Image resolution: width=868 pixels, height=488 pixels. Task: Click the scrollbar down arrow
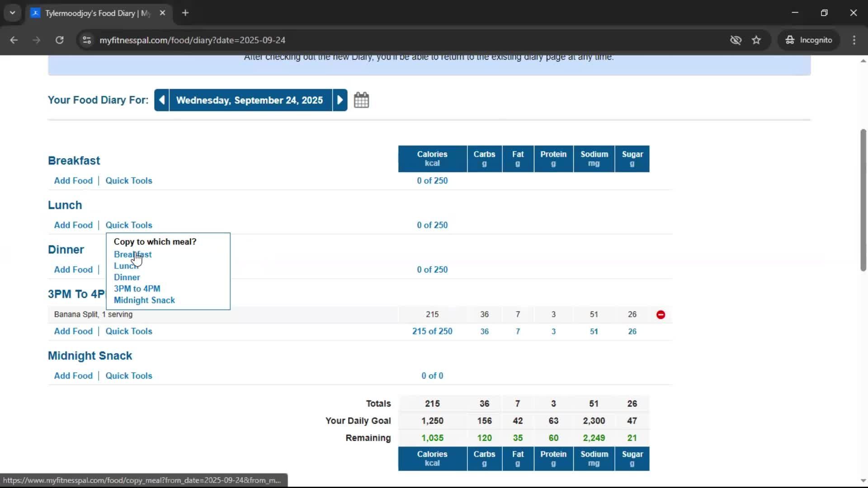click(x=863, y=481)
